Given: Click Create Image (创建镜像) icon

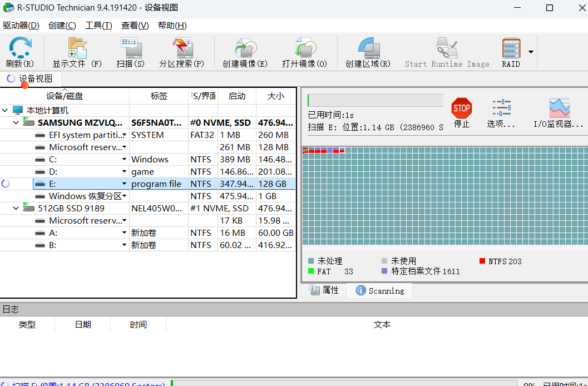Looking at the screenshot, I should (x=246, y=48).
